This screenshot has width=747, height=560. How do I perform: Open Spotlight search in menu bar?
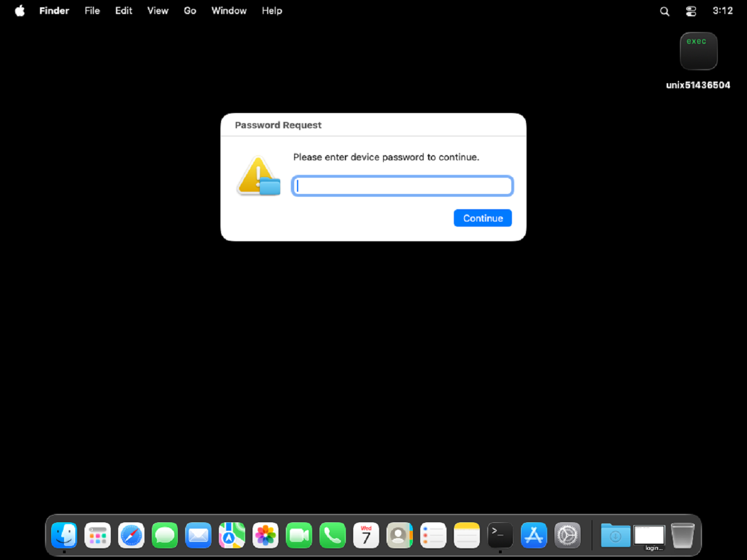click(664, 11)
